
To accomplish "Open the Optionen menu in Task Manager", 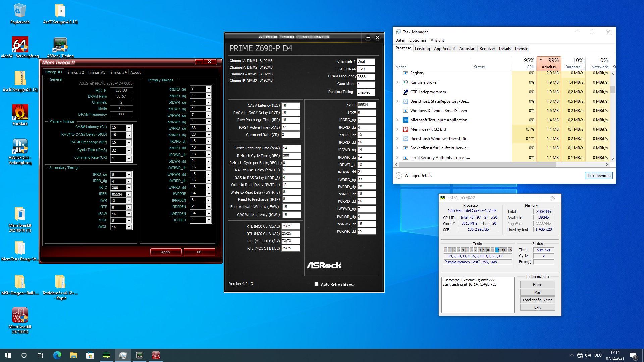I will click(418, 40).
